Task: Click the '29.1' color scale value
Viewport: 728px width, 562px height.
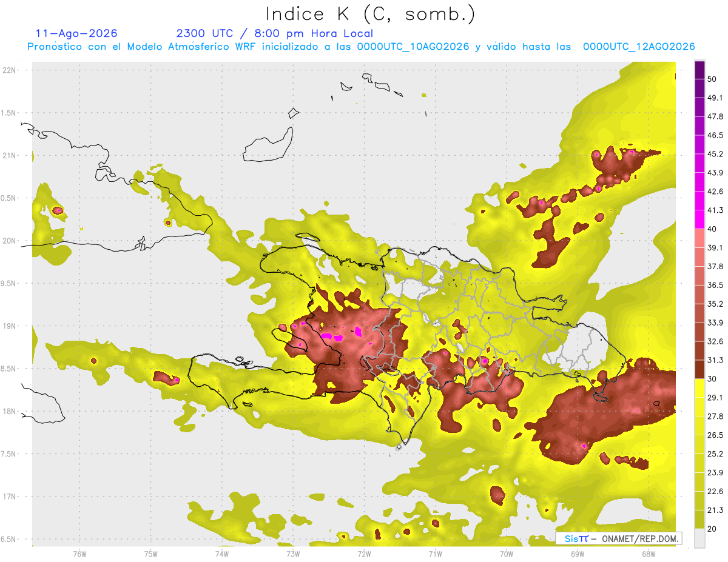Action: pyautogui.click(x=715, y=398)
